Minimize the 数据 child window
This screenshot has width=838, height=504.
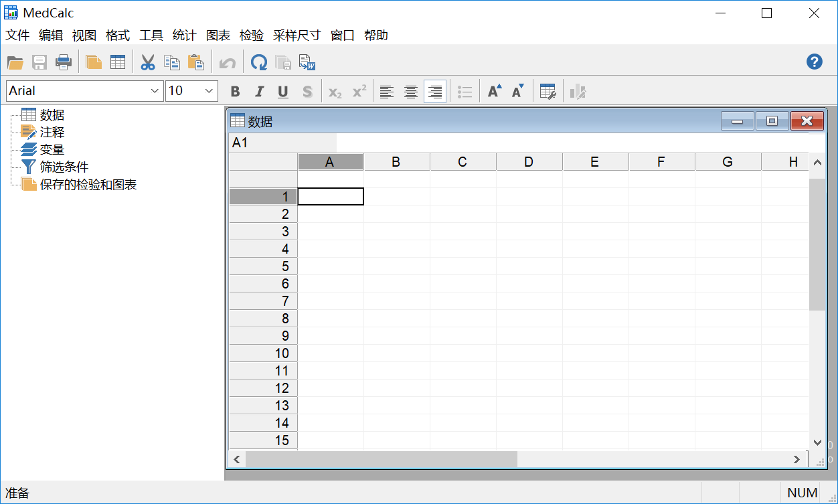738,121
